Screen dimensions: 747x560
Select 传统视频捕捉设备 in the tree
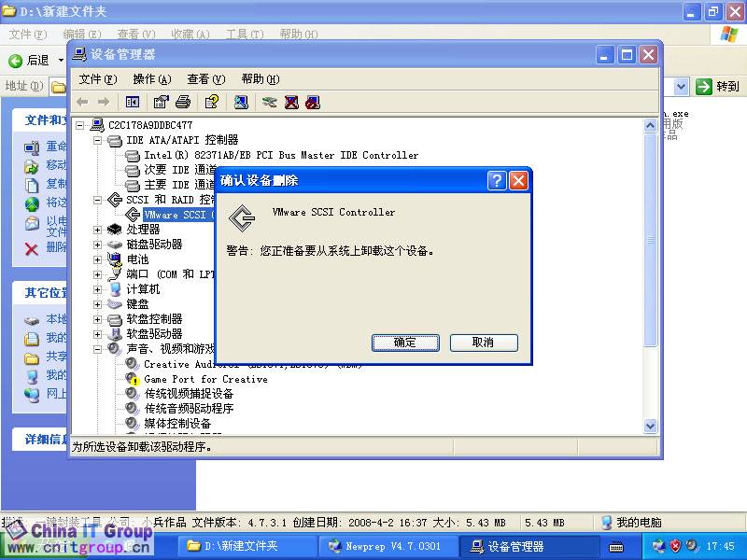(x=189, y=394)
